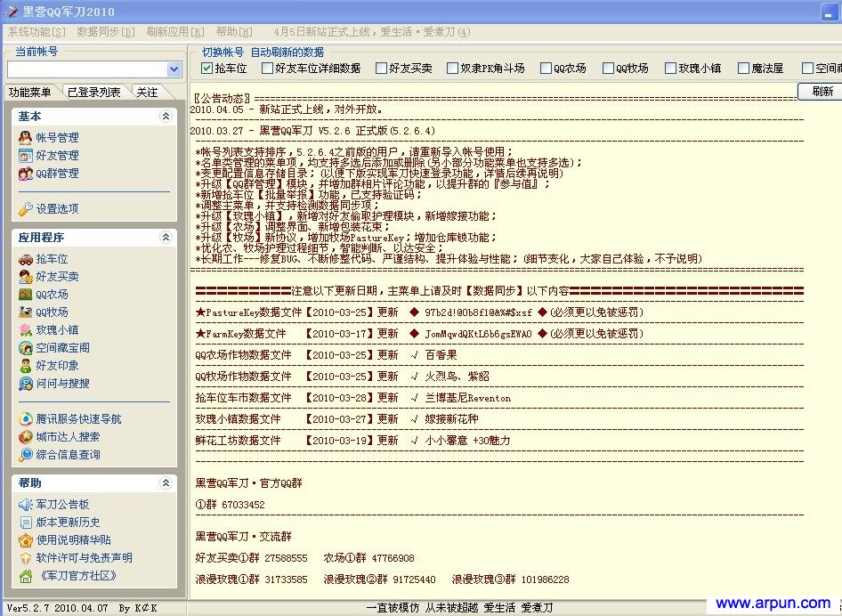The width and height of the screenshot is (842, 616).
Task: Launch QQ农场 farm icon
Action: pyautogui.click(x=25, y=295)
